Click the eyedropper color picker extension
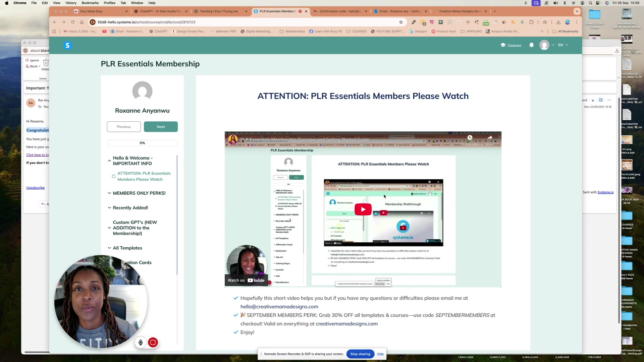644x362 pixels. coord(414,22)
